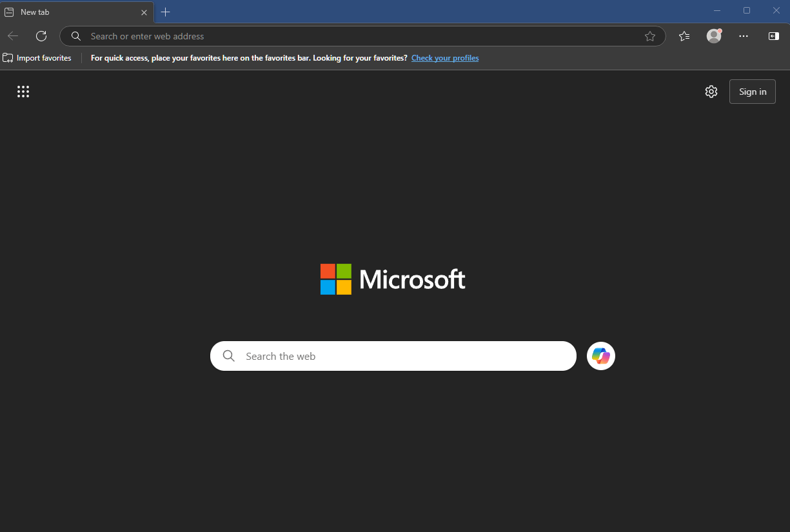
Task: Open the Settings and more menu
Action: [744, 36]
